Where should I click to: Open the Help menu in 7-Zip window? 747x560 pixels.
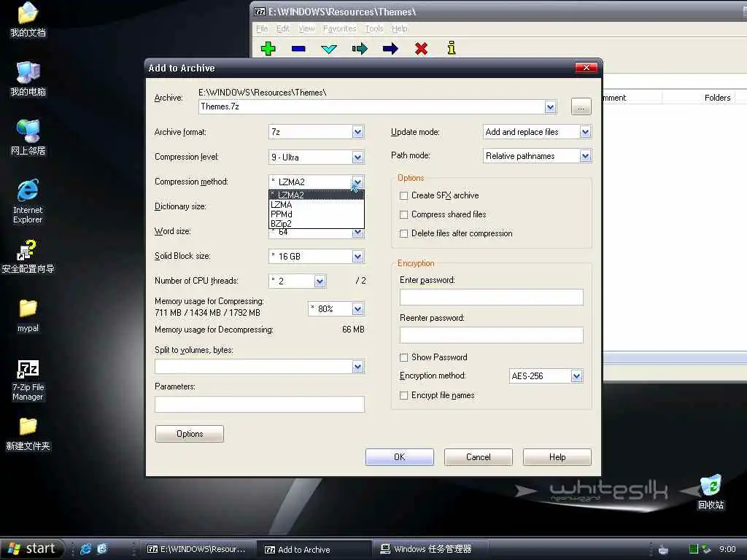[x=399, y=28]
